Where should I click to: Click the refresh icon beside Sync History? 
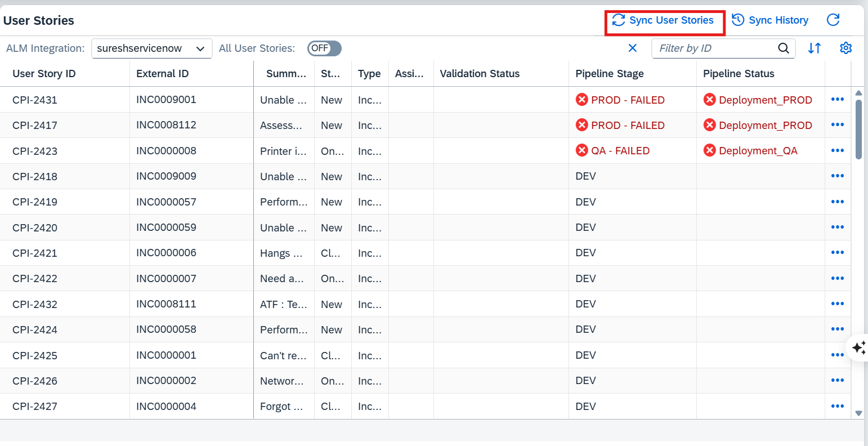point(833,20)
